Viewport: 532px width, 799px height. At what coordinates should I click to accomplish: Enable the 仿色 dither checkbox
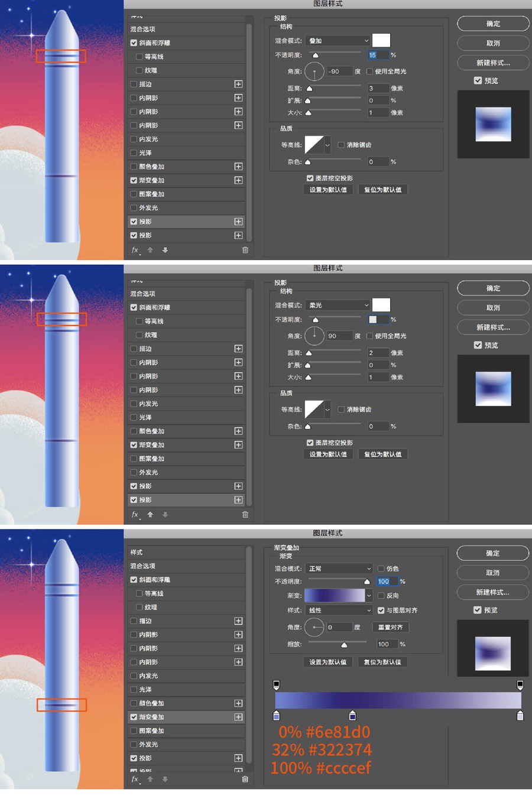381,569
